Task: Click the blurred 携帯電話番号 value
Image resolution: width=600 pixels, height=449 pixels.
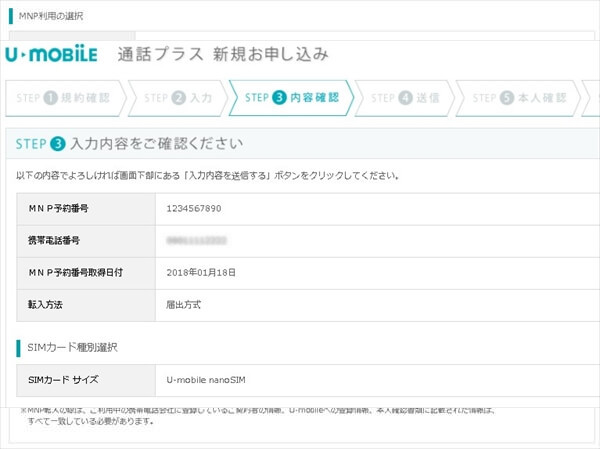Action: point(197,240)
